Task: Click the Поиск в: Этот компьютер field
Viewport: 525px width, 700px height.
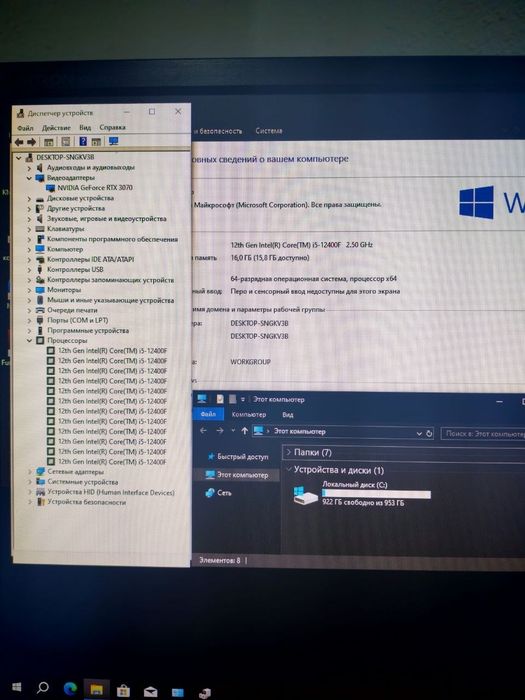Action: tap(483, 433)
